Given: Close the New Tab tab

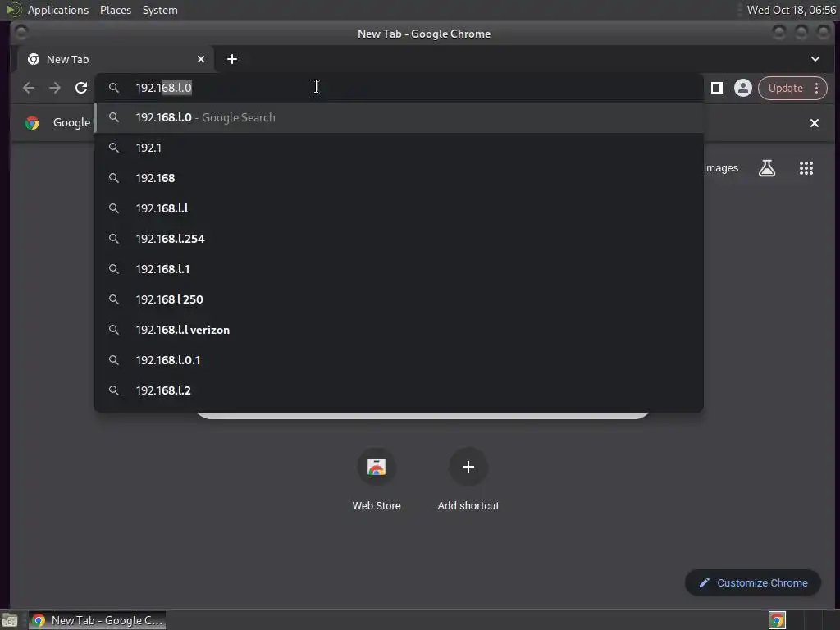Looking at the screenshot, I should 201,59.
